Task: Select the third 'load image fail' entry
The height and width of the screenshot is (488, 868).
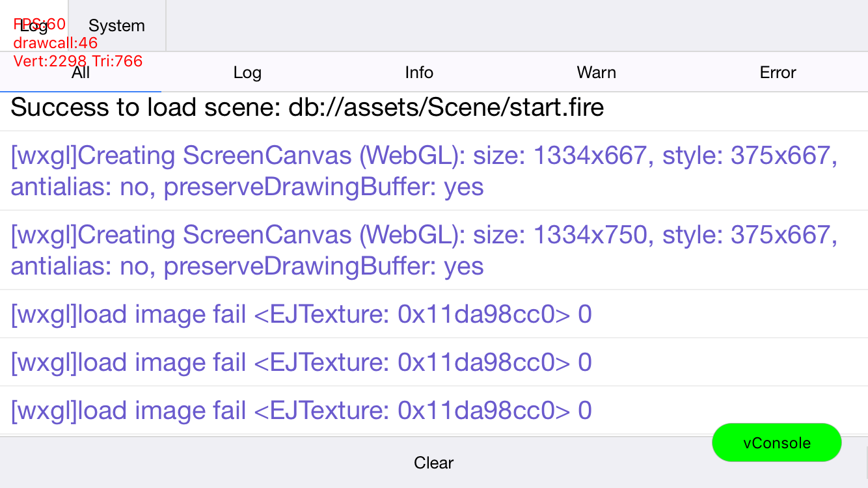Action: 301,411
